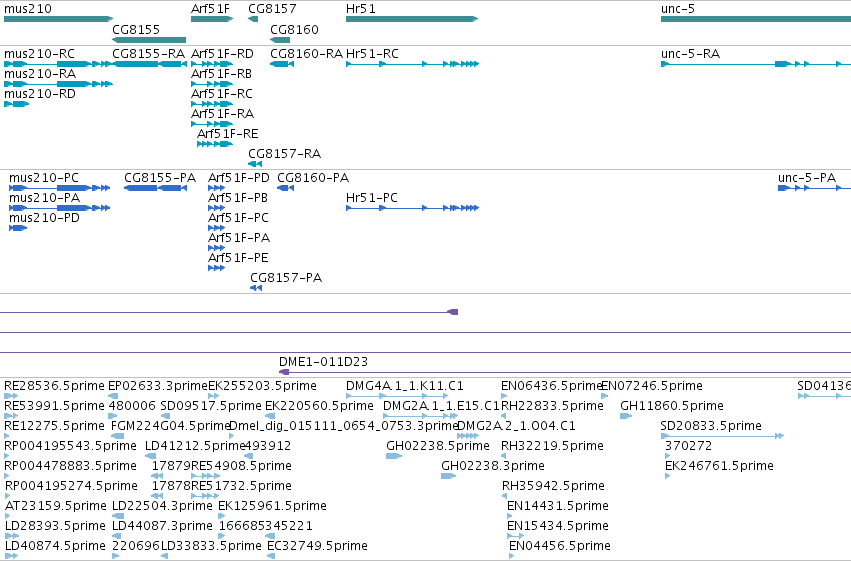Click EST "GH02238.3prime"
Screen dimensions: 851x561
(493, 466)
